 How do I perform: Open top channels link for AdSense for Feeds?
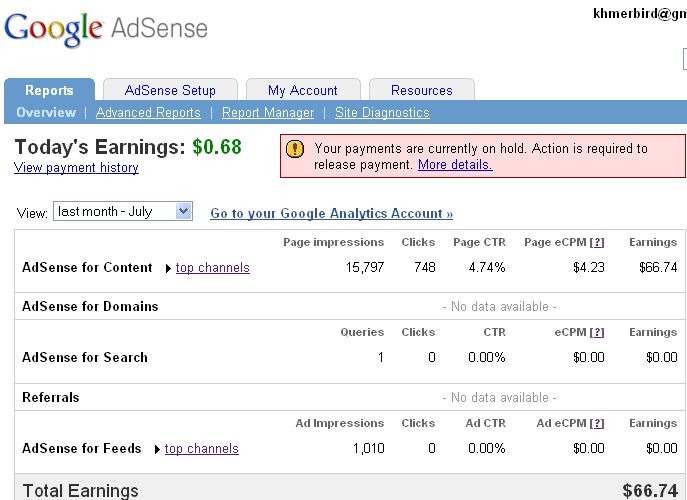pos(202,449)
